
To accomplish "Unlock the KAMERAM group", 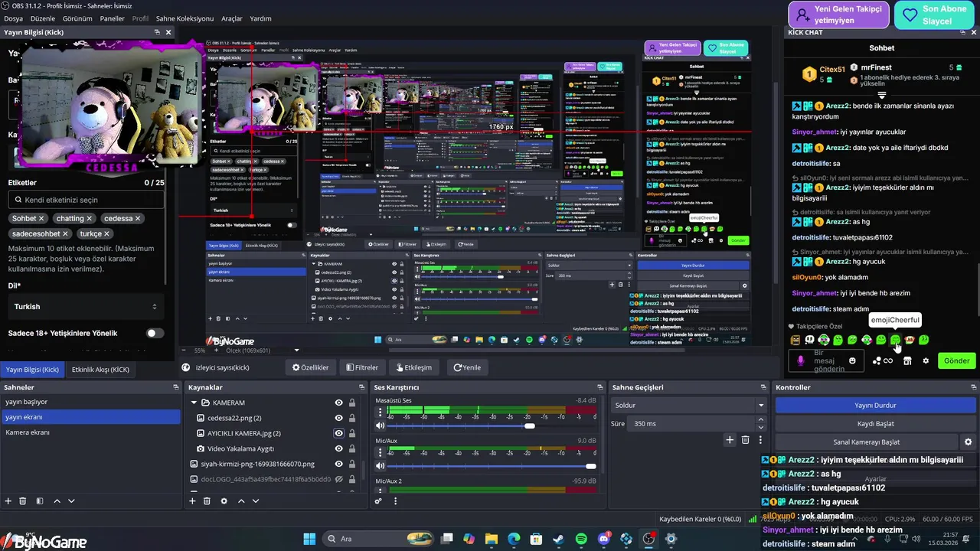I will tap(352, 403).
